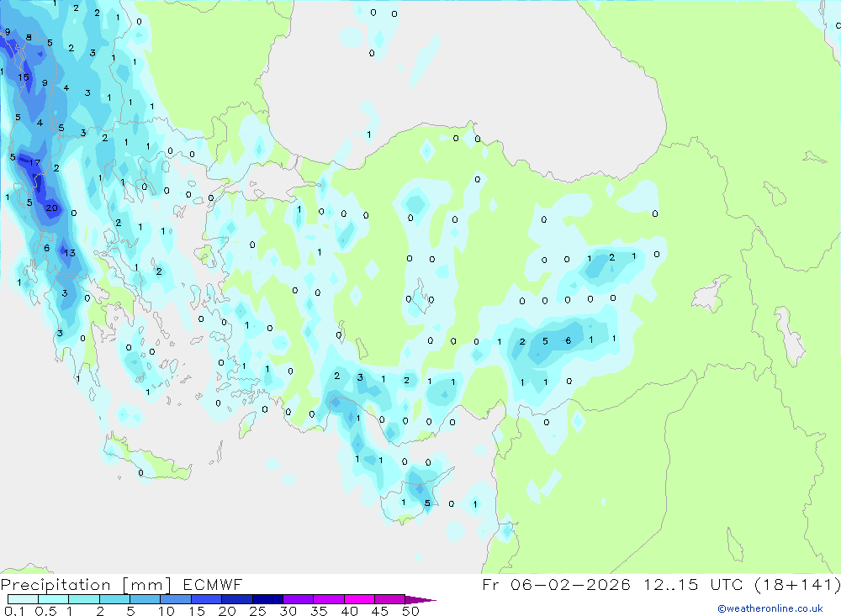The image size is (841, 616).
Task: Choose the 40–45 mm magenta legend swatch
Action: (359, 599)
